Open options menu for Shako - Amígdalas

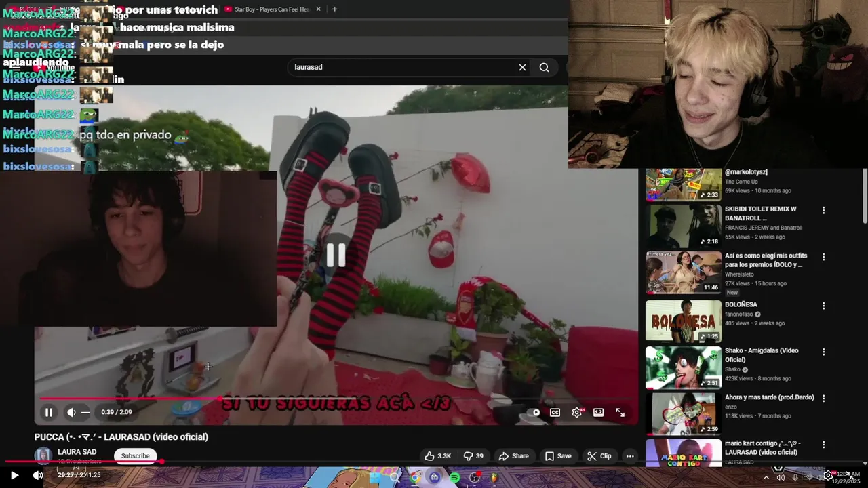coord(823,352)
